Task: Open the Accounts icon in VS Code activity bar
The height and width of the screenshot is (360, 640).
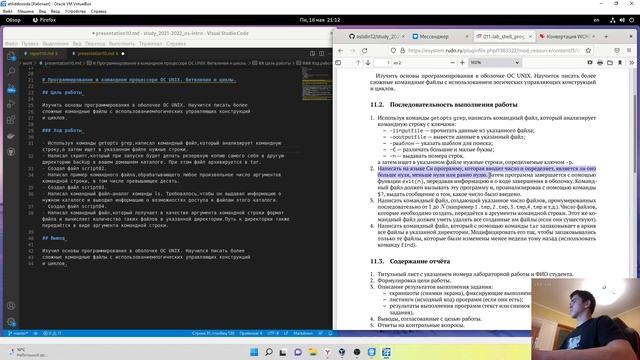Action: [x=11, y=306]
